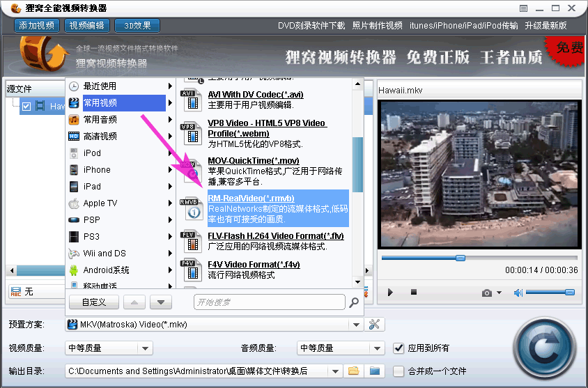Click the Wii and DS gamepad icon
The height and width of the screenshot is (388, 588).
pyautogui.click(x=74, y=254)
